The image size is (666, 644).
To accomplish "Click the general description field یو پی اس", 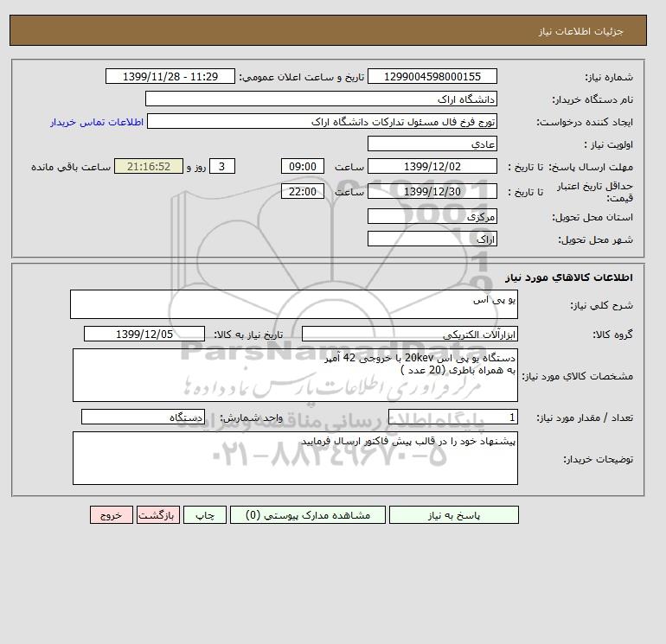I will point(294,304).
